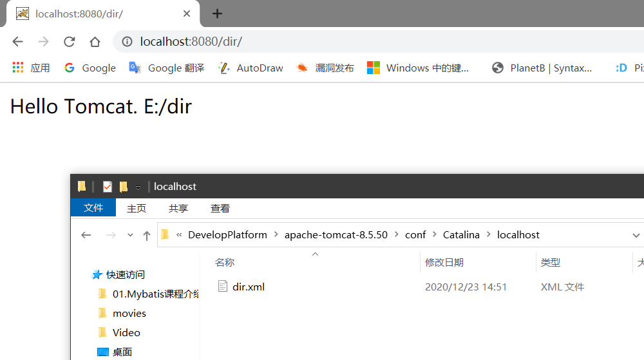
Task: Expand chevron after DevelopPlatform breadcrumb
Action: click(276, 234)
